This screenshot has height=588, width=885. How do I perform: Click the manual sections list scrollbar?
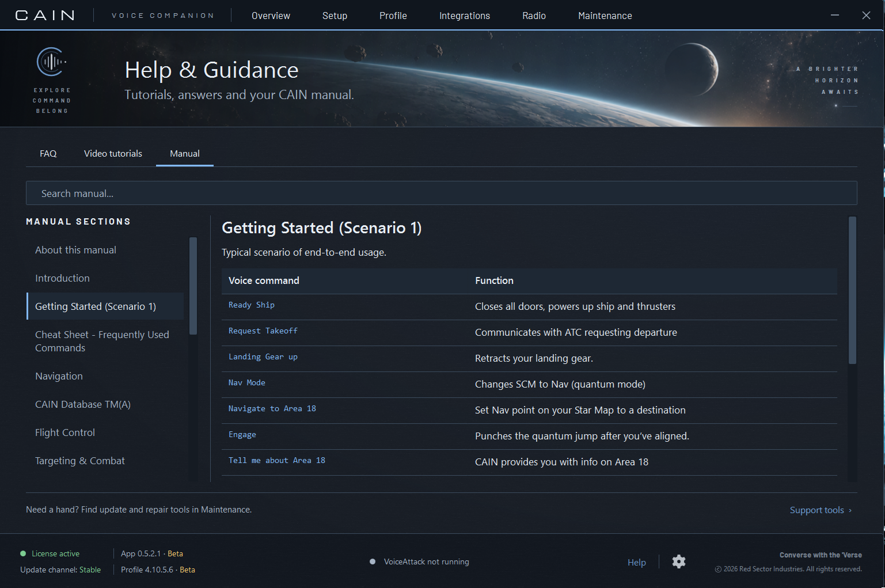[193, 286]
